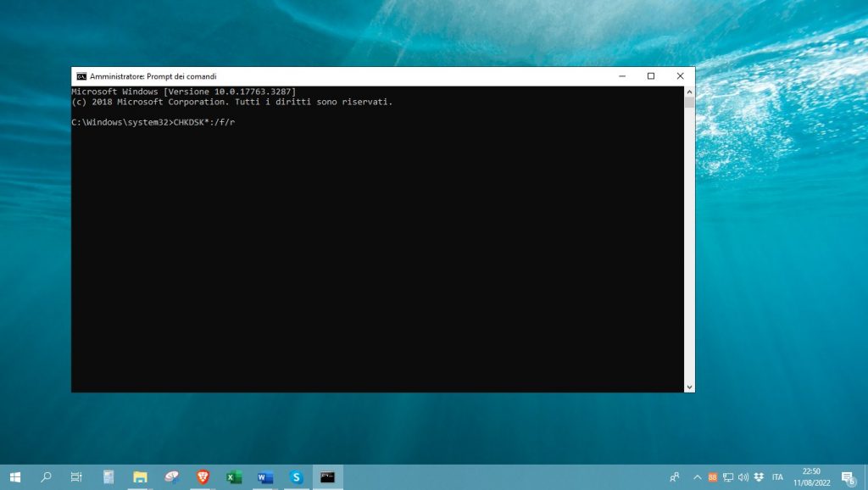
Task: Open the volume speaker tray icon
Action: pyautogui.click(x=743, y=477)
